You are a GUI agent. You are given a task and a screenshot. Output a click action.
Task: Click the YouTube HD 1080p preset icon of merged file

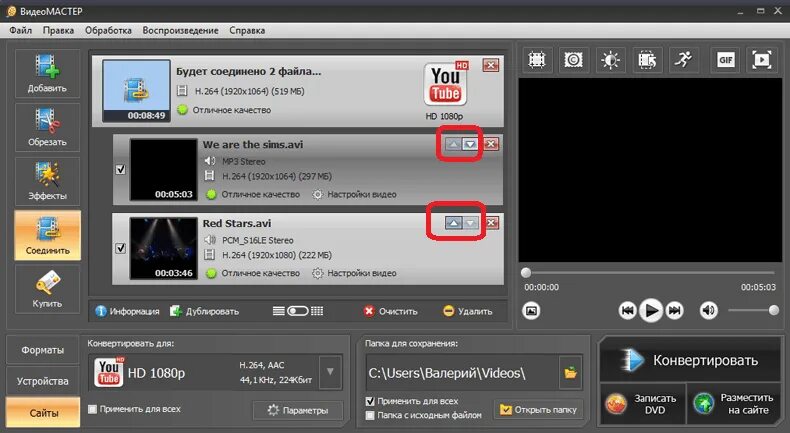click(445, 84)
